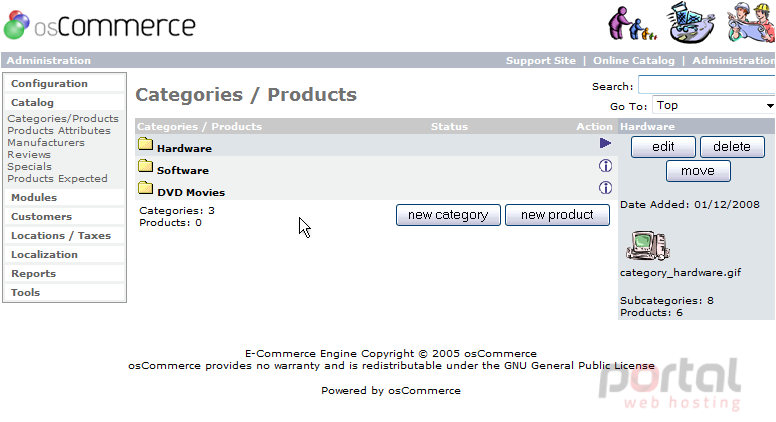Click the move button
The width and height of the screenshot is (776, 422).
[x=698, y=171]
